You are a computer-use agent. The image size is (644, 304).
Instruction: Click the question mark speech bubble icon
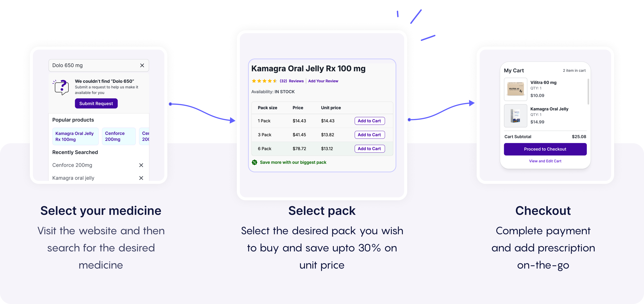pos(61,87)
